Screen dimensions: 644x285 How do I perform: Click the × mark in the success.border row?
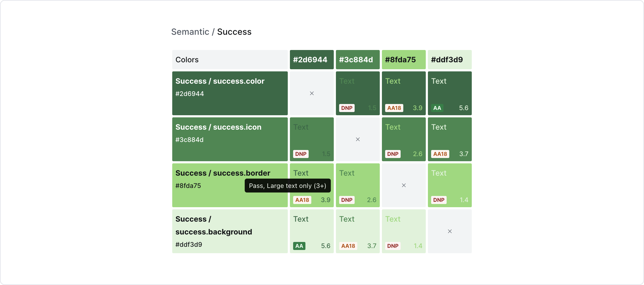click(404, 185)
